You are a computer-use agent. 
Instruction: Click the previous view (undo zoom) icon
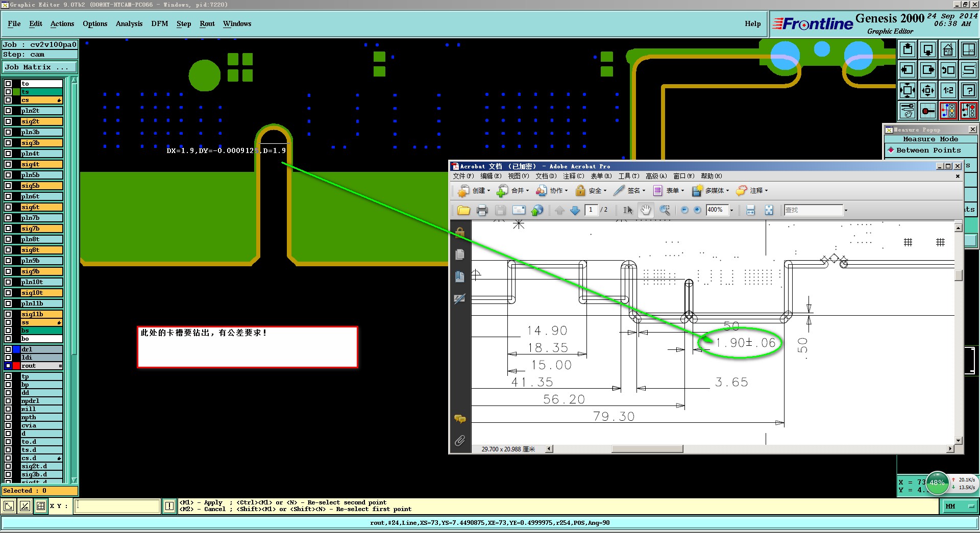pyautogui.click(x=948, y=70)
